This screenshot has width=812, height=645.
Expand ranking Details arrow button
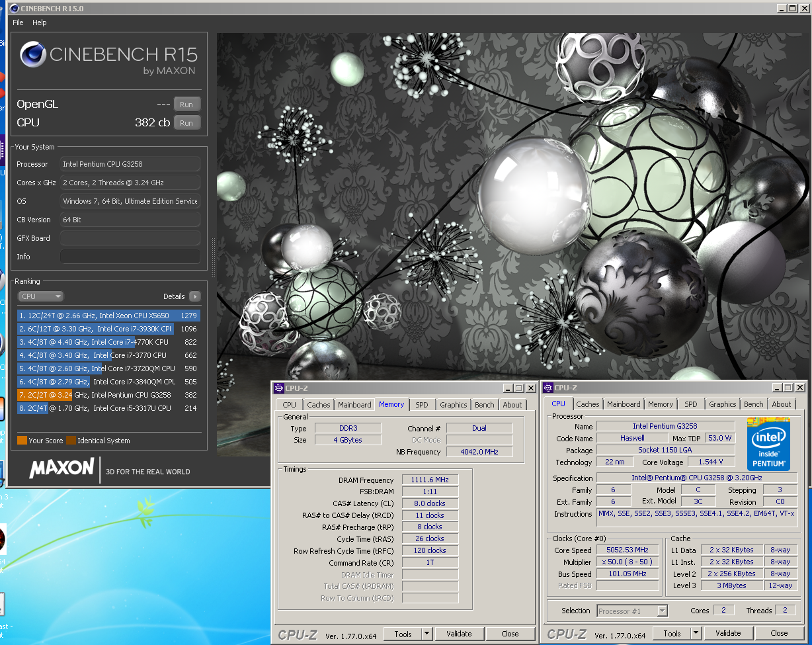tap(194, 296)
